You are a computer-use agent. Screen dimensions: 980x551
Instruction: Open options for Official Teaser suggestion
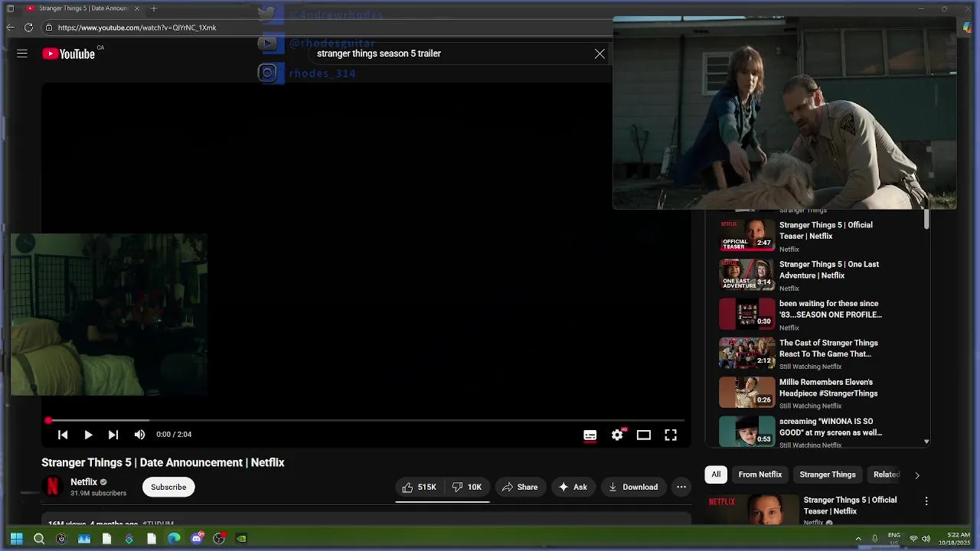[x=926, y=501]
